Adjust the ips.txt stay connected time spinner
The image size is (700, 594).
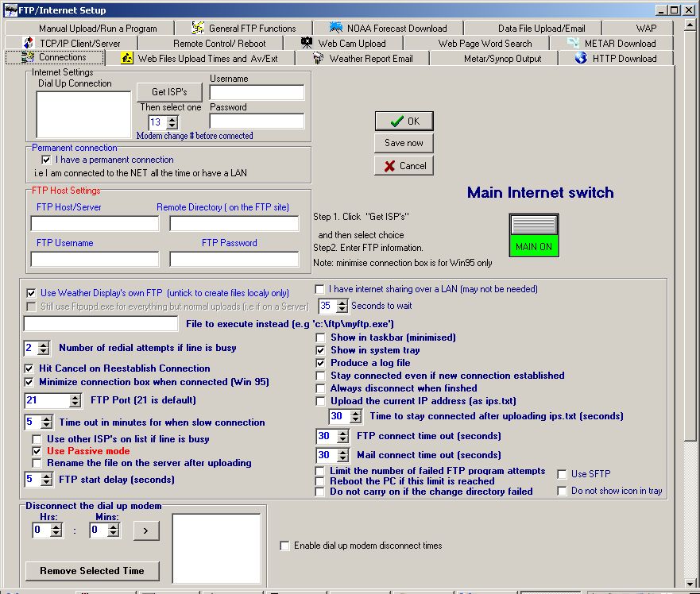pyautogui.click(x=356, y=416)
